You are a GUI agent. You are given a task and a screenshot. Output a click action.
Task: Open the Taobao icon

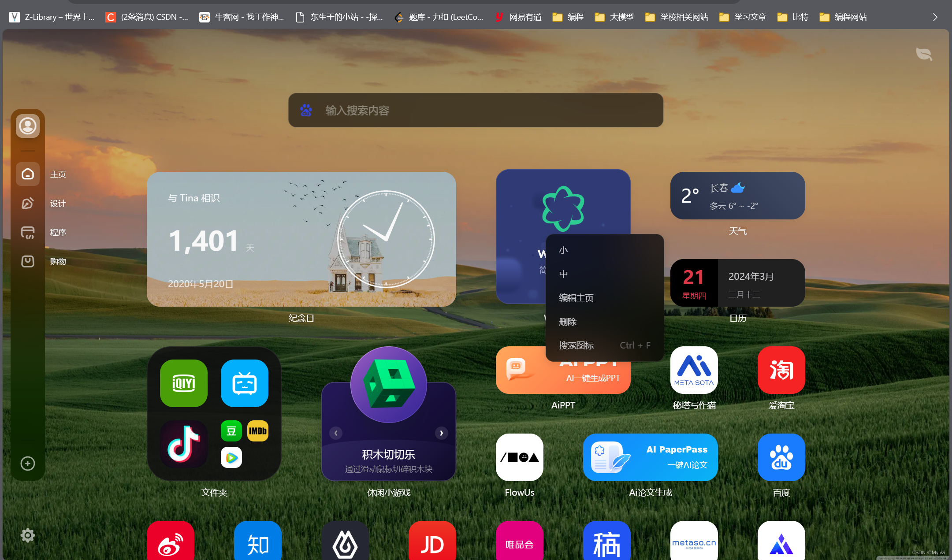point(781,370)
